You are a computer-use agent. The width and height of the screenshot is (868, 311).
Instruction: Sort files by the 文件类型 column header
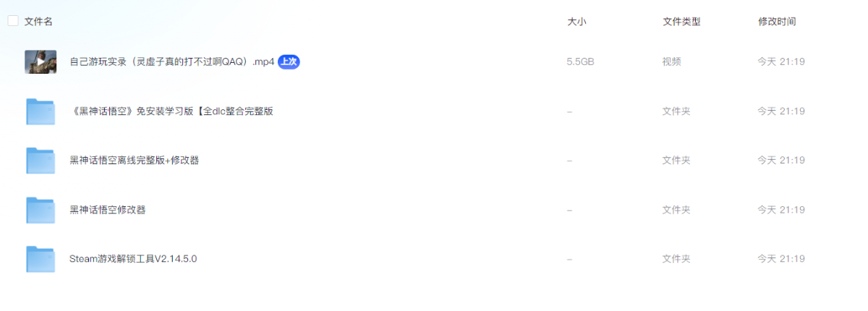point(681,22)
